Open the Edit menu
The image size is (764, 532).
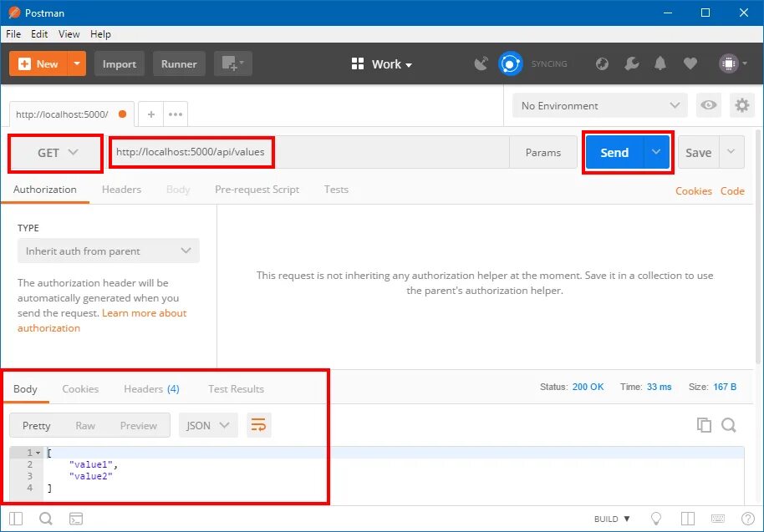(39, 34)
